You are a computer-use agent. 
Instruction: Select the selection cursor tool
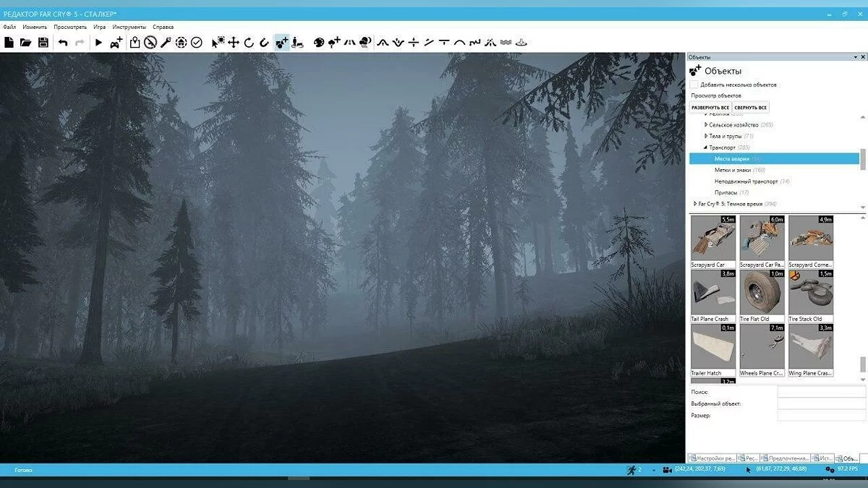tap(218, 43)
